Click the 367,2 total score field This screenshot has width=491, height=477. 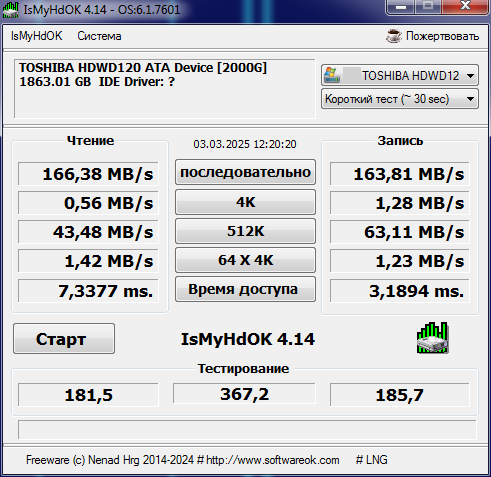point(244,394)
